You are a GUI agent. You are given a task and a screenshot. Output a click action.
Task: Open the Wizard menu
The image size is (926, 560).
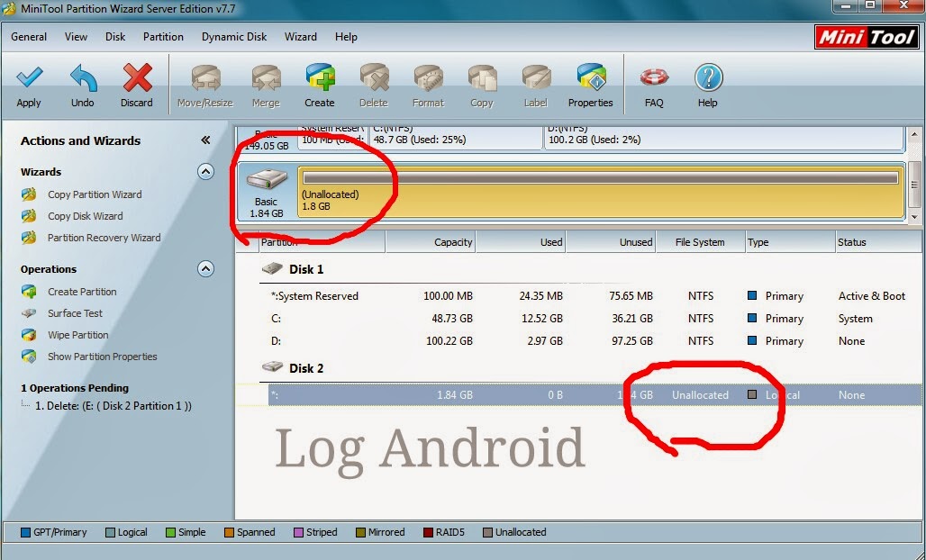301,37
